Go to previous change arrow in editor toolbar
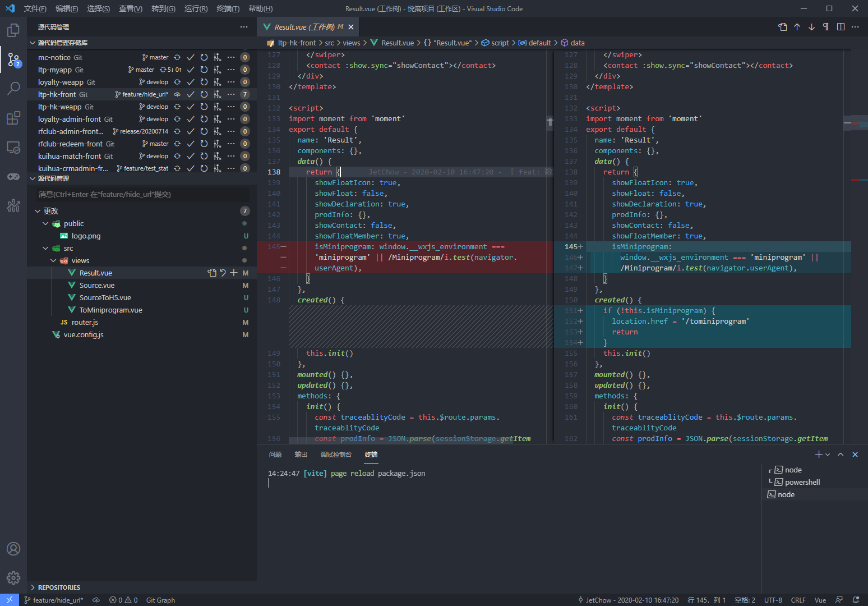This screenshot has width=868, height=606. point(797,27)
